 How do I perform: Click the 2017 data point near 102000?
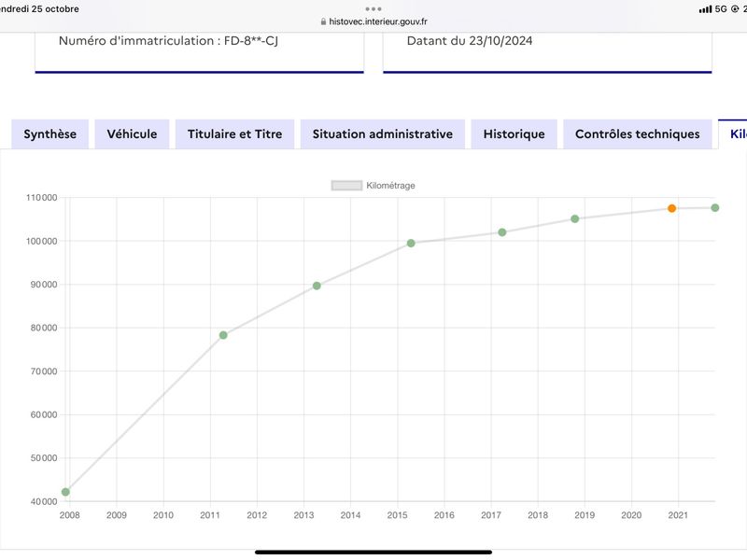(502, 232)
